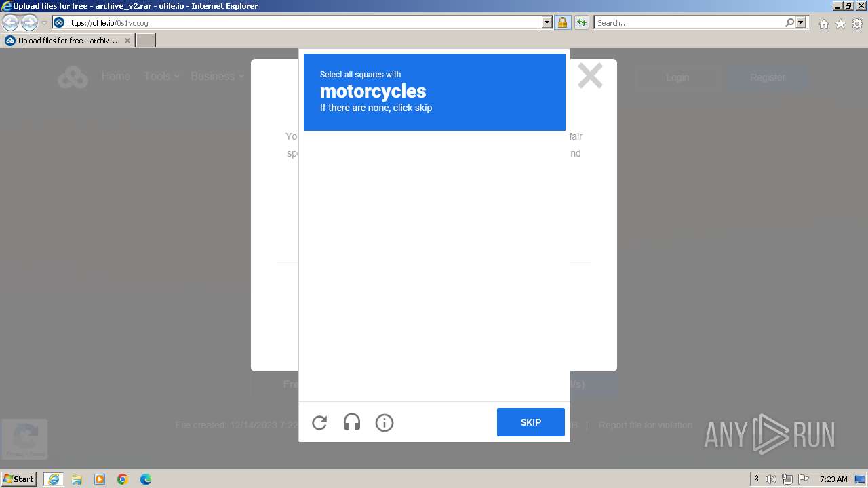Click the reCAPTCHA privacy badge
Image resolution: width=868 pixels, height=488 pixels.
[x=24, y=439]
